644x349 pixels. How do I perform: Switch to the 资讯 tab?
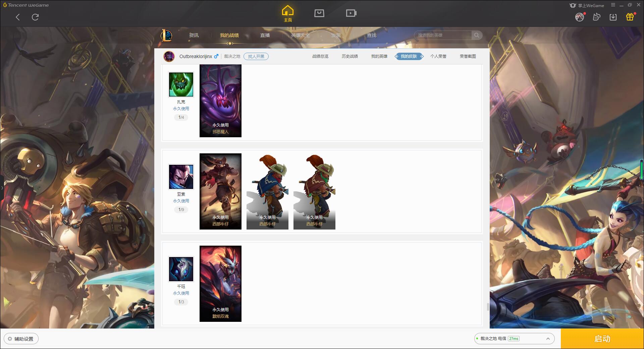[x=194, y=35]
